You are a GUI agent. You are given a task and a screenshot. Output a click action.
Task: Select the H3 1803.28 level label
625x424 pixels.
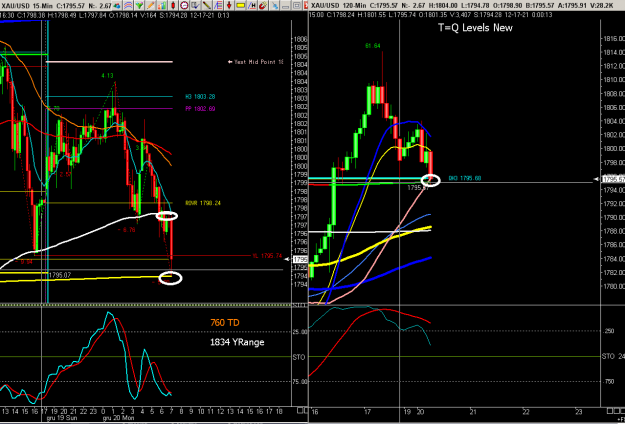pos(200,96)
